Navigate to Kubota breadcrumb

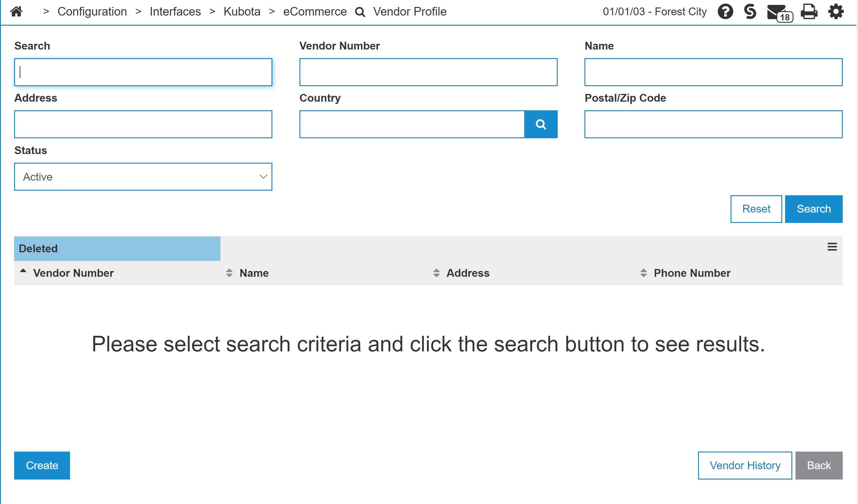(x=242, y=12)
